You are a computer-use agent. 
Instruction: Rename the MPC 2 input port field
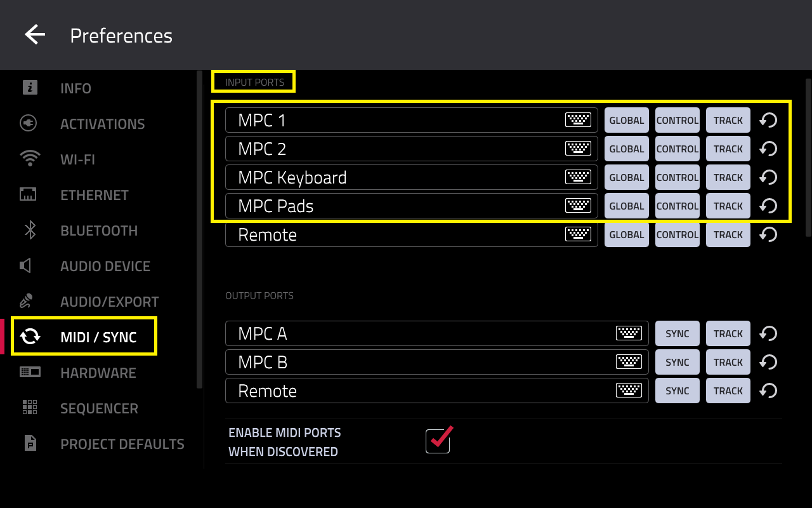click(412, 149)
